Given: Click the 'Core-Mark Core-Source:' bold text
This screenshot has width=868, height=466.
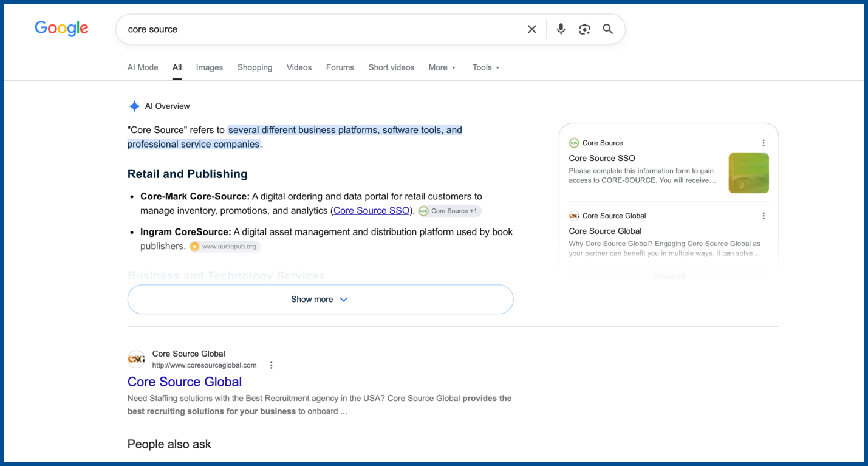Looking at the screenshot, I should [x=195, y=196].
